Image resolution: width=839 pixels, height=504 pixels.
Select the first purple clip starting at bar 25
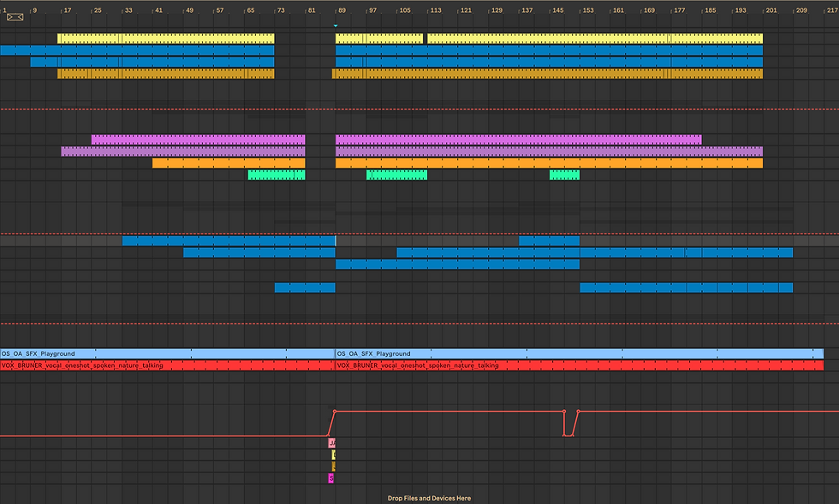[198, 139]
